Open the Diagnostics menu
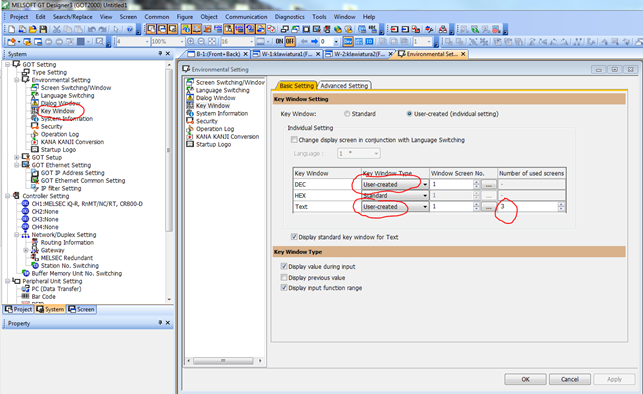This screenshot has height=394, width=643. point(290,17)
